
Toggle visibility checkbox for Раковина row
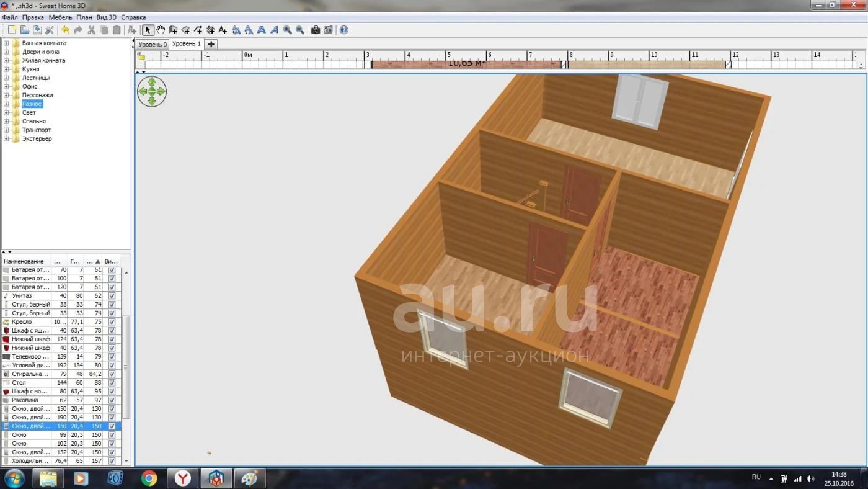(x=112, y=400)
